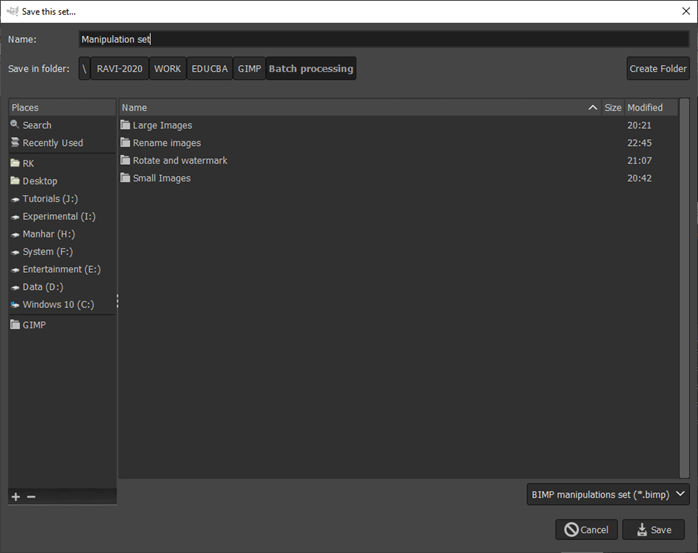Open the BIMP manipulations set file type dropdown
This screenshot has height=553, width=698.
pyautogui.click(x=608, y=494)
